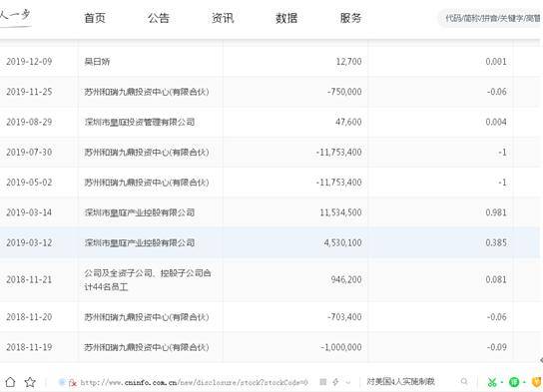Click the site logo at the top left
Viewport: 543px width, 392px height.
(15, 17)
